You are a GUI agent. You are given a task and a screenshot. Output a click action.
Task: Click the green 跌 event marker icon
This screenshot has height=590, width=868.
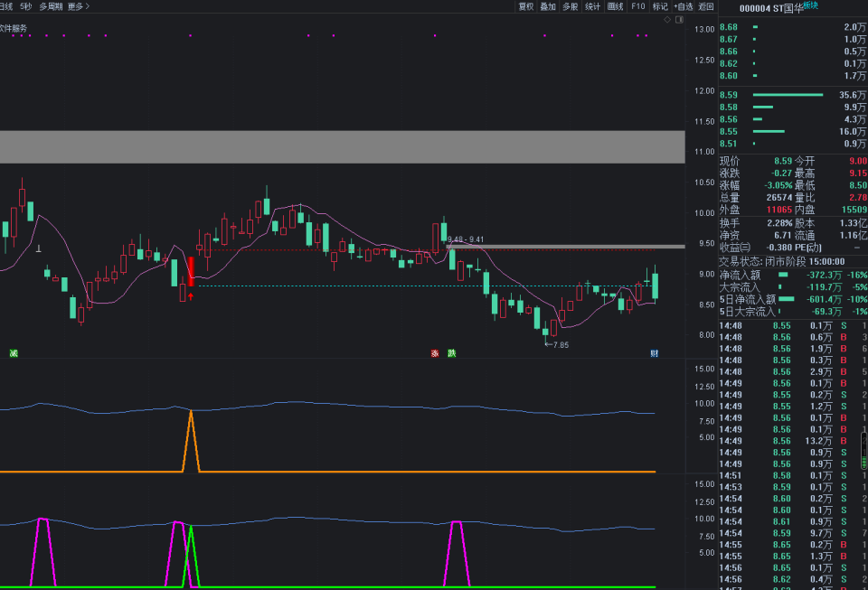tap(451, 353)
